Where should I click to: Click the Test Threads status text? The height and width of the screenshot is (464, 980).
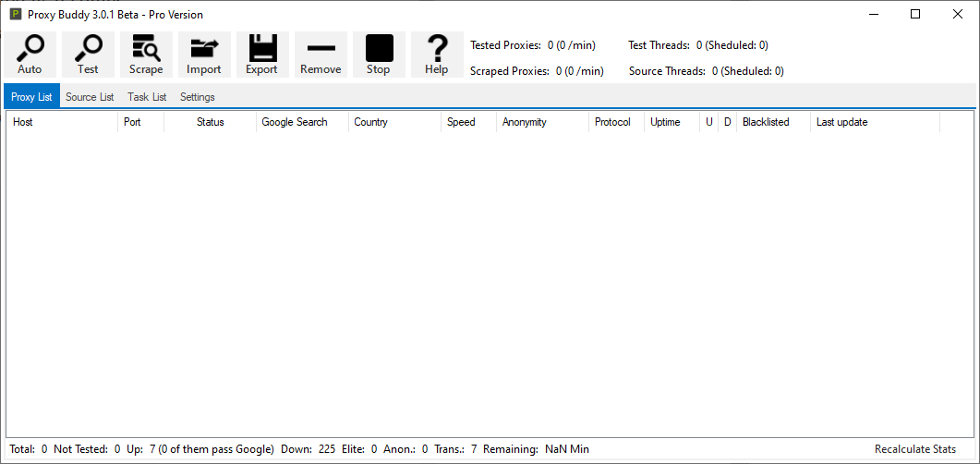tap(698, 45)
